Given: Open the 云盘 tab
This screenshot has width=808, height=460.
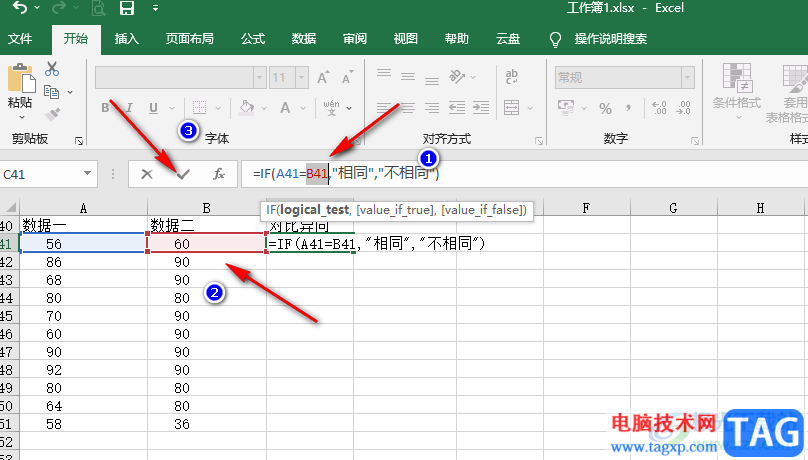Looking at the screenshot, I should click(508, 39).
